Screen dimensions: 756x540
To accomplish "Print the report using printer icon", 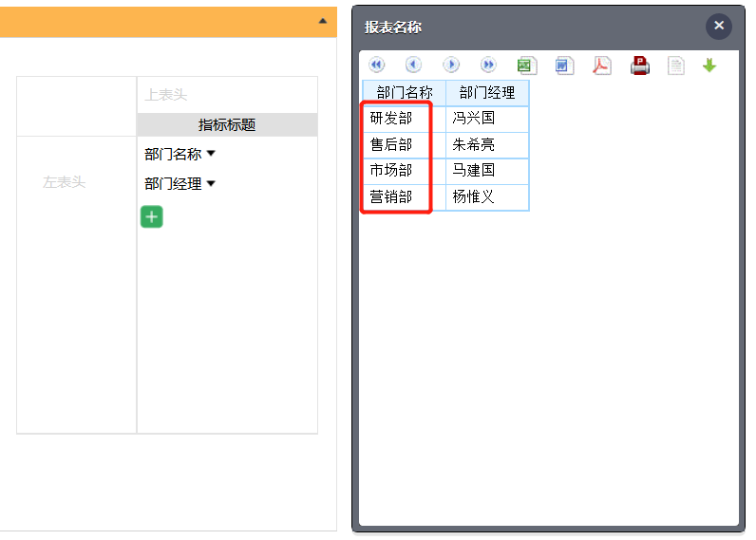I will [x=640, y=65].
